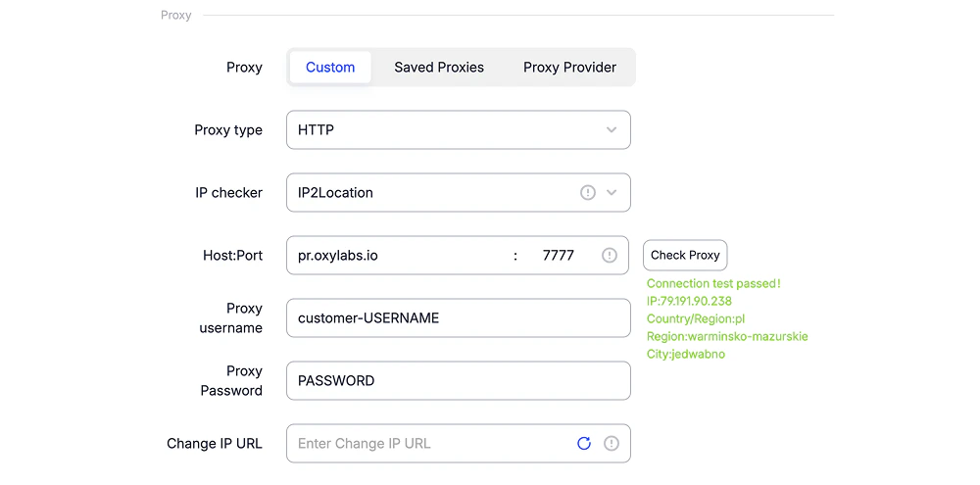The width and height of the screenshot is (980, 485).
Task: Open the IP2Location checker dropdown
Action: pyautogui.click(x=458, y=192)
